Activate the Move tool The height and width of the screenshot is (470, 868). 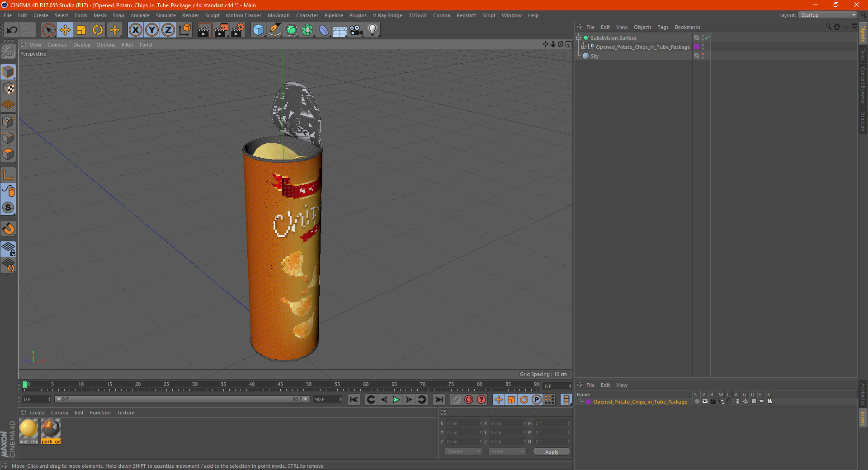point(65,30)
